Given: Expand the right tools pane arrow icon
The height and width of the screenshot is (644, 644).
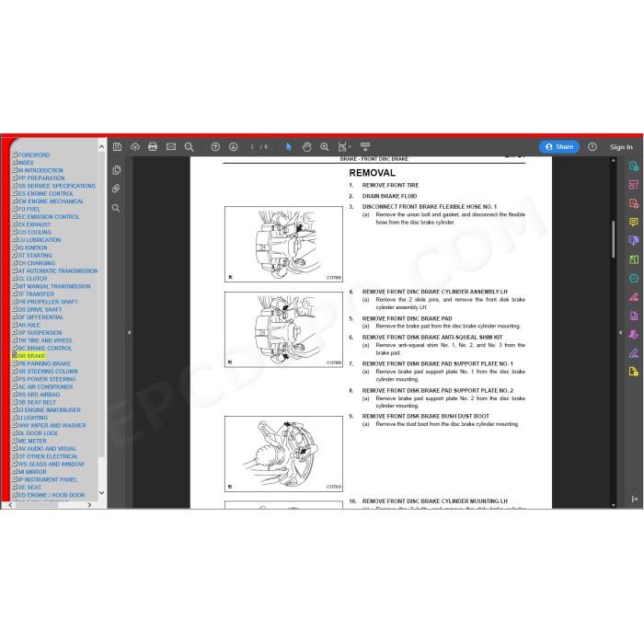Looking at the screenshot, I should pyautogui.click(x=634, y=499).
